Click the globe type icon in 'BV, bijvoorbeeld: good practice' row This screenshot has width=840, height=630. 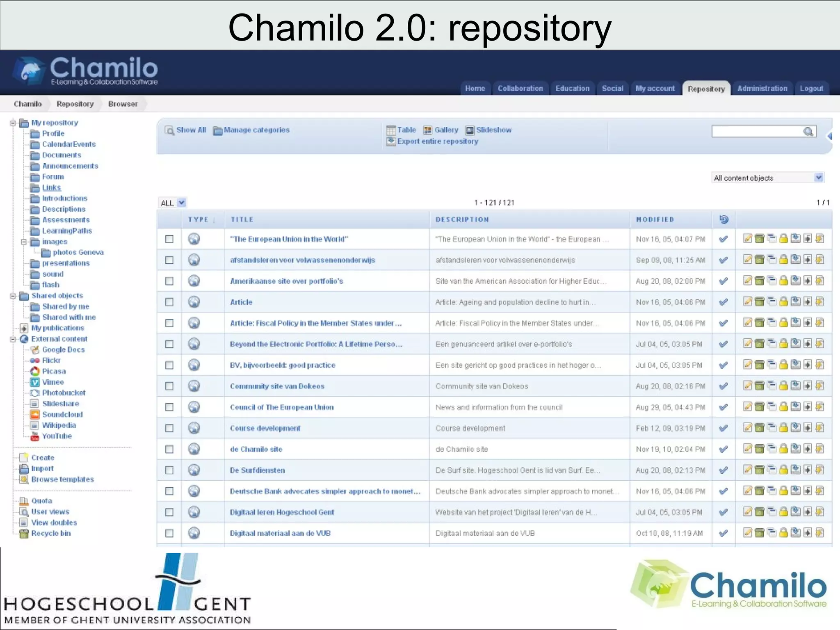coord(194,365)
